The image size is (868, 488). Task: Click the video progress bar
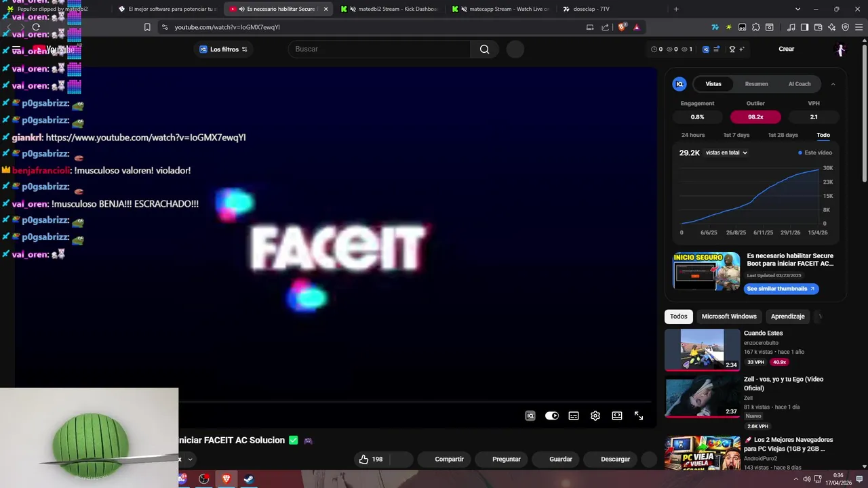tap(415, 403)
